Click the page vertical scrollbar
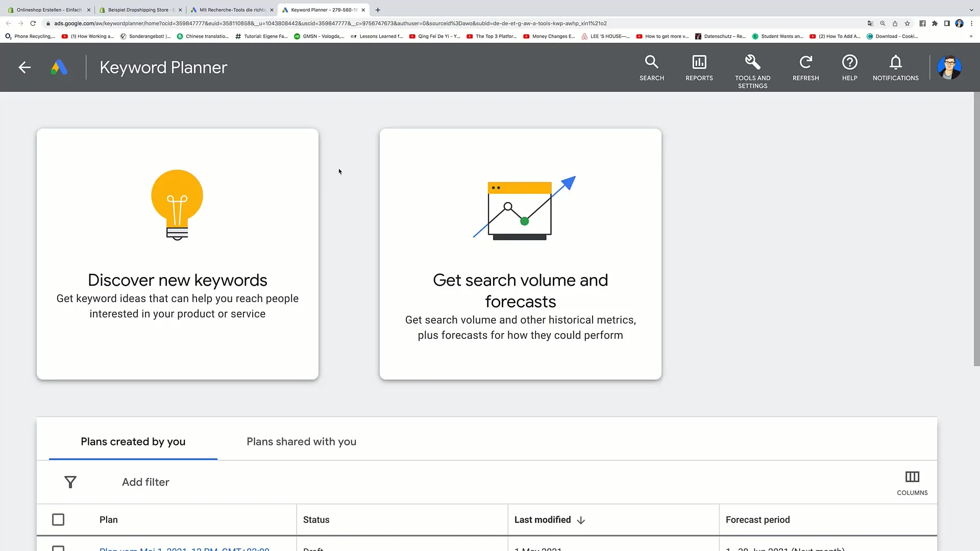980x551 pixels. [x=976, y=229]
